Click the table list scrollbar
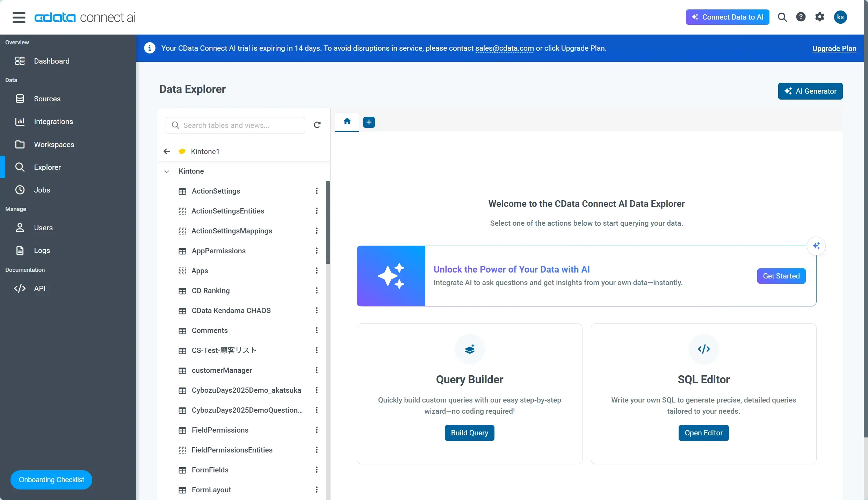Screen dimensions: 868x500 (328, 223)
